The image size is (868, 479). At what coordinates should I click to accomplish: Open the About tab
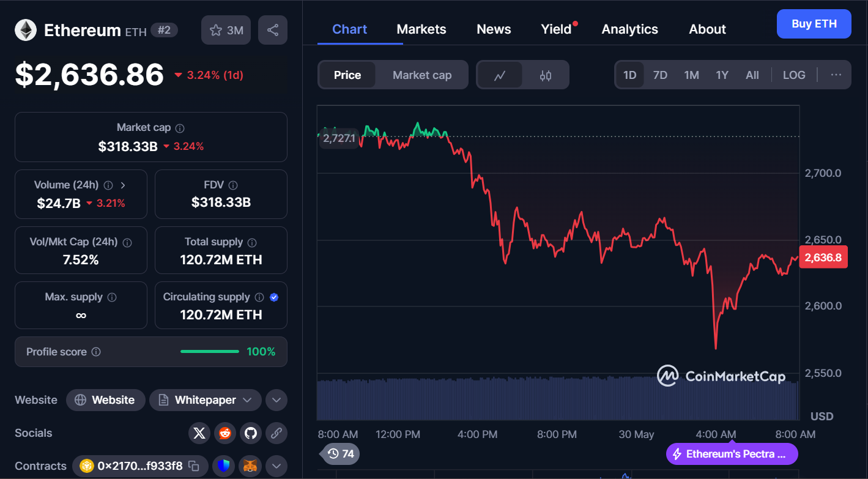coord(708,29)
